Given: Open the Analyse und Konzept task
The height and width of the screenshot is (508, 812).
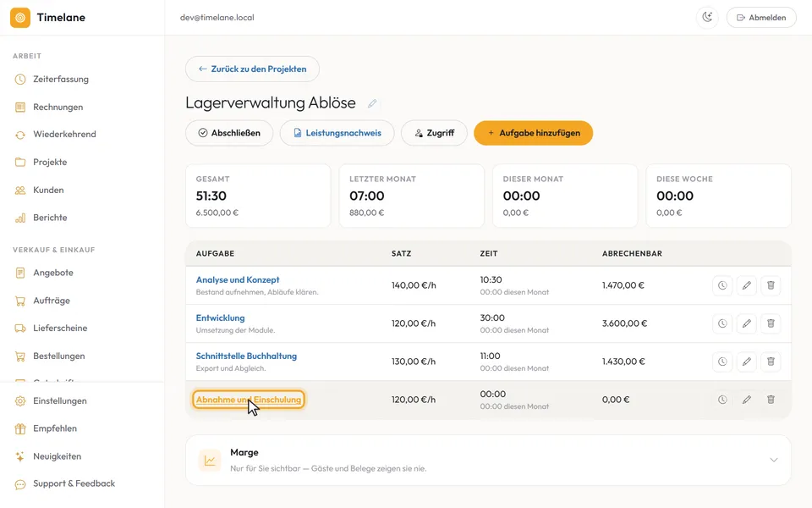Looking at the screenshot, I should pos(238,280).
